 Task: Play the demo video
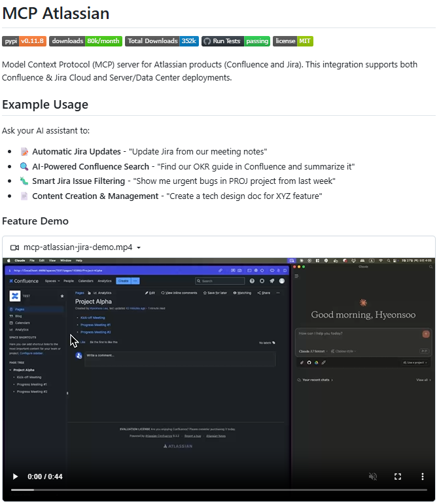coord(15,477)
